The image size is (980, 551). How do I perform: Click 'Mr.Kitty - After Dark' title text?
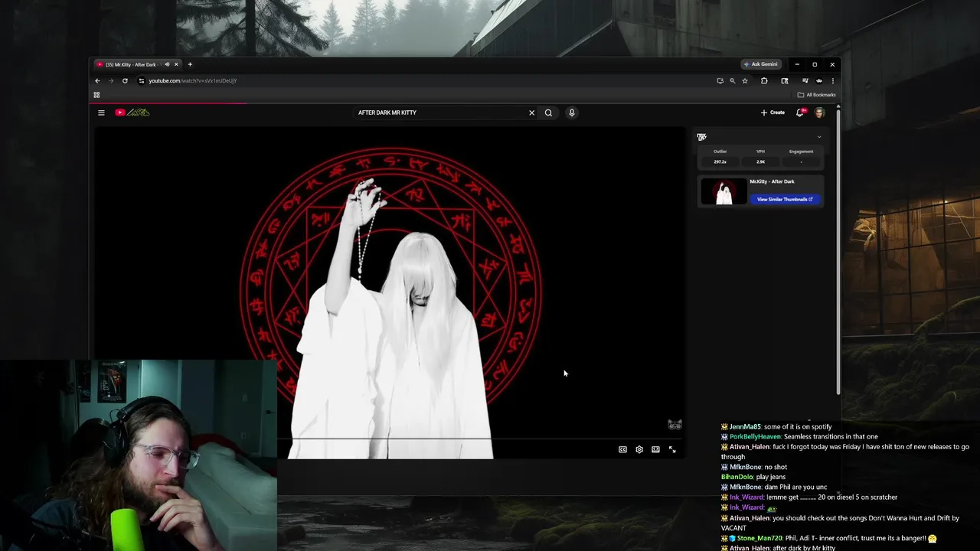[772, 181]
